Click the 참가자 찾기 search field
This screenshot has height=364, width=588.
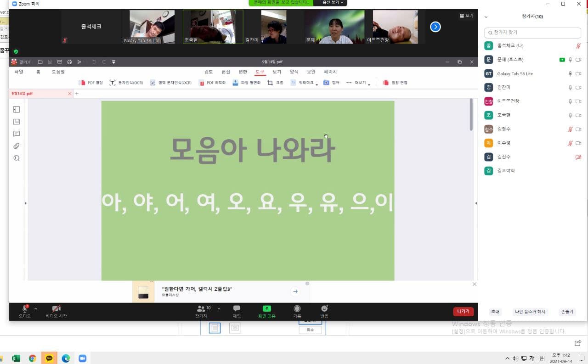coord(532,33)
